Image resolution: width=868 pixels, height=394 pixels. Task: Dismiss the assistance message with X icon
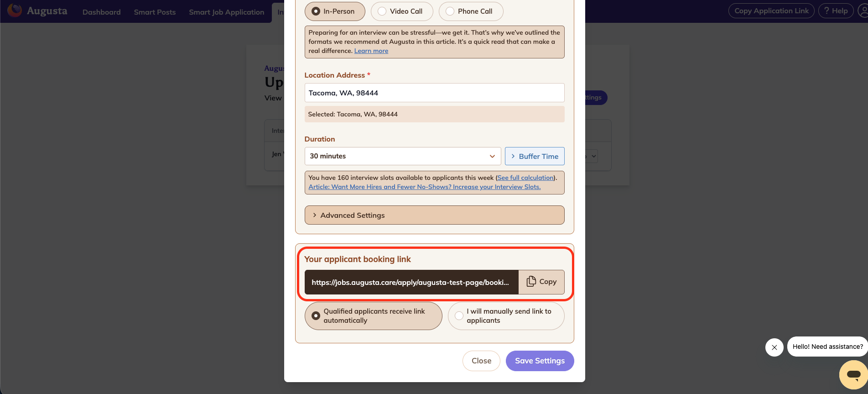[774, 347]
